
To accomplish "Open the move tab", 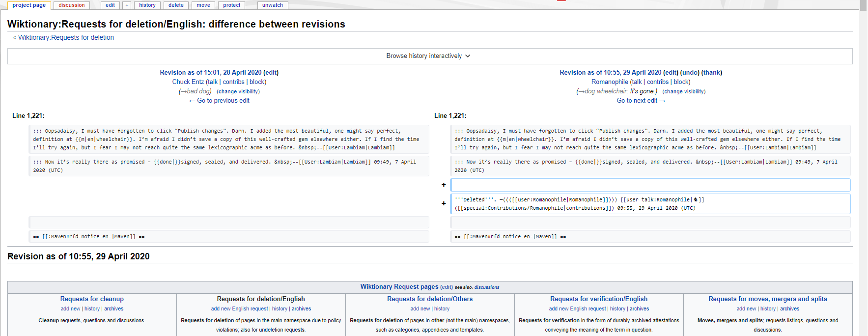I will point(203,5).
